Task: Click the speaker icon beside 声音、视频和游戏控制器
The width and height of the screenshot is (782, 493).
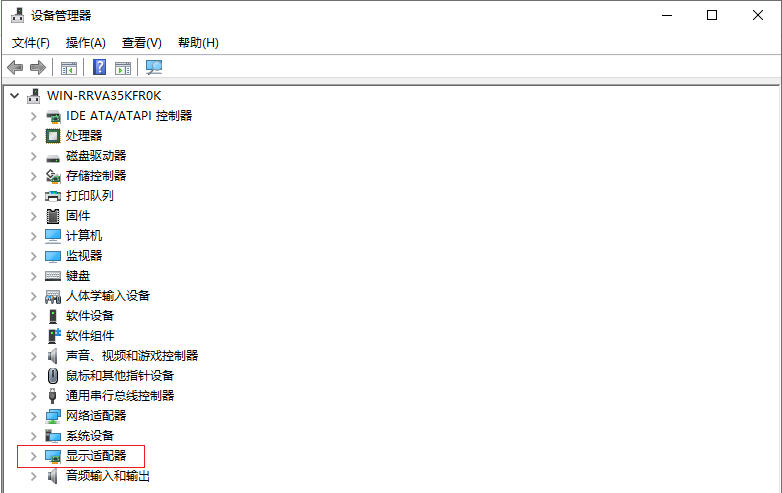Action: (53, 356)
